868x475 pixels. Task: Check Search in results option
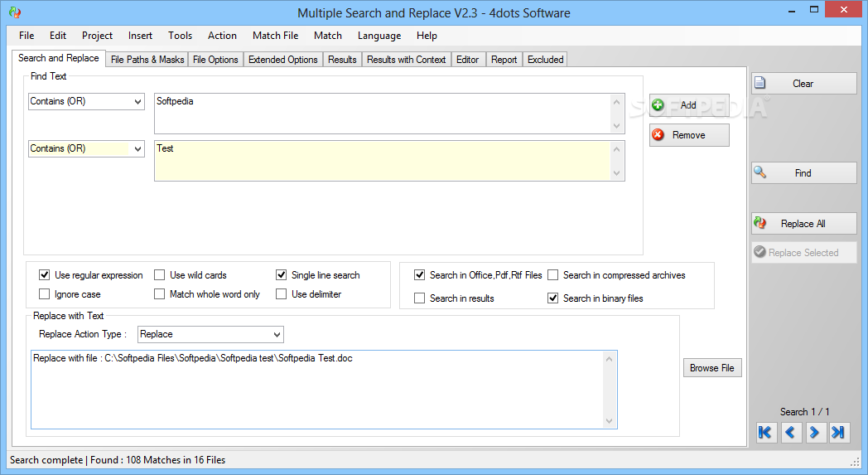420,298
